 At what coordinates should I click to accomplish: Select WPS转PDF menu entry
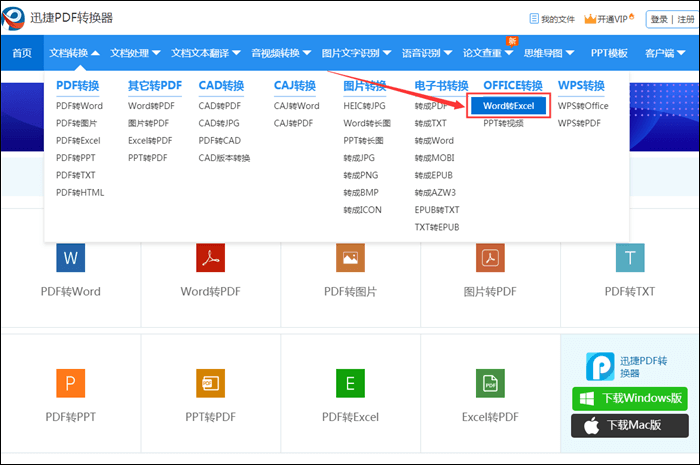[x=579, y=123]
